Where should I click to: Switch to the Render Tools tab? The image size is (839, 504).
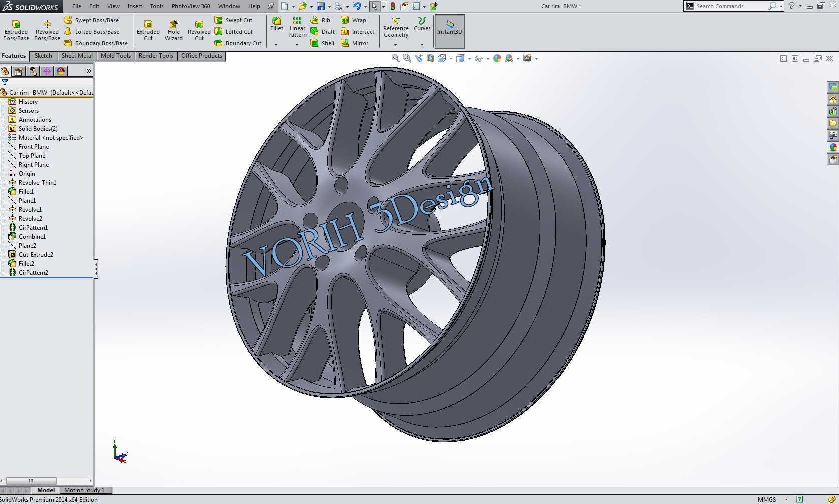[x=156, y=56]
